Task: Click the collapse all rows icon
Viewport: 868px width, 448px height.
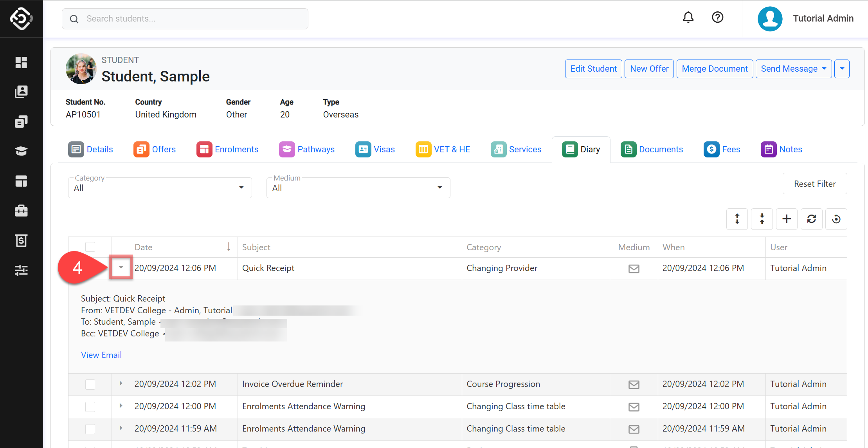Action: click(x=762, y=219)
